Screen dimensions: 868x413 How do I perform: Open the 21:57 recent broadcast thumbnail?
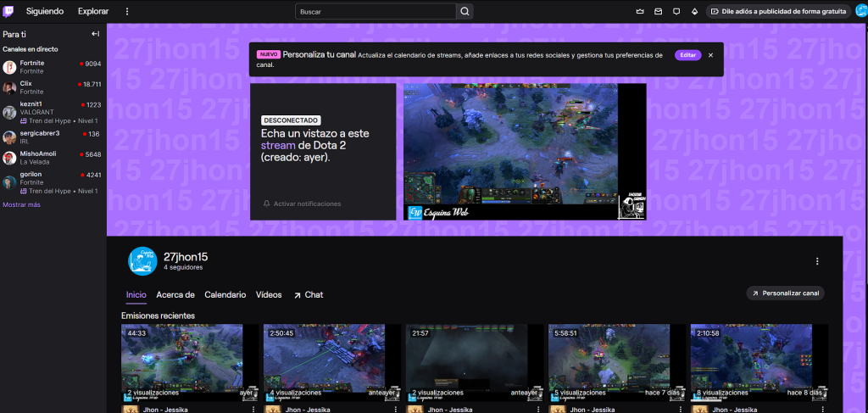(x=475, y=363)
